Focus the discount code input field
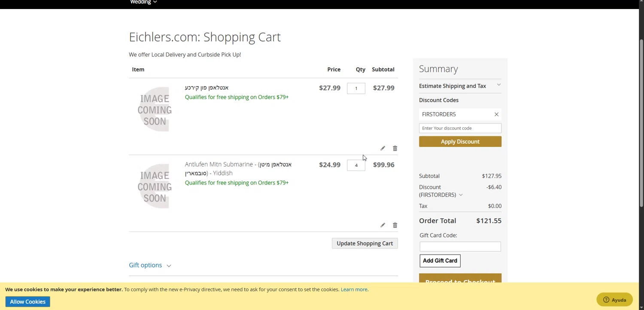This screenshot has height=310, width=644. point(460,128)
